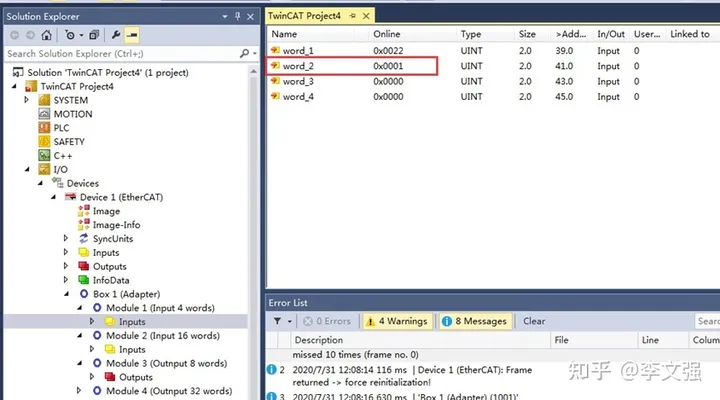The height and width of the screenshot is (400, 720).
Task: Collapse the Devices tree node
Action: coord(40,183)
